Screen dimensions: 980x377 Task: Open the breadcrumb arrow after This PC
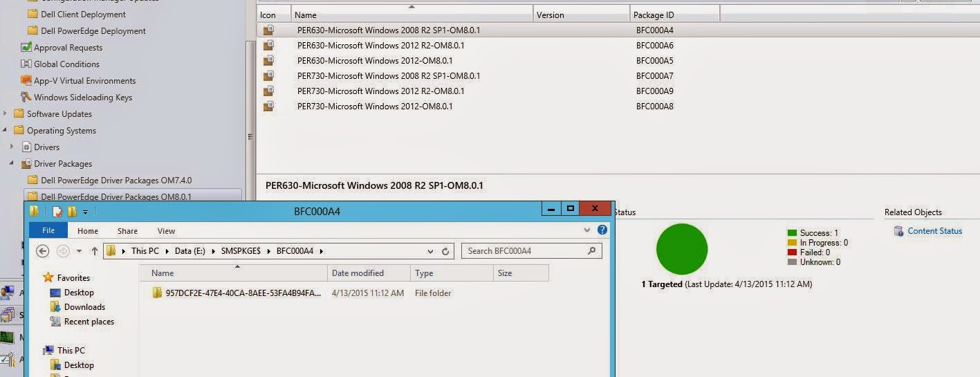[168, 251]
